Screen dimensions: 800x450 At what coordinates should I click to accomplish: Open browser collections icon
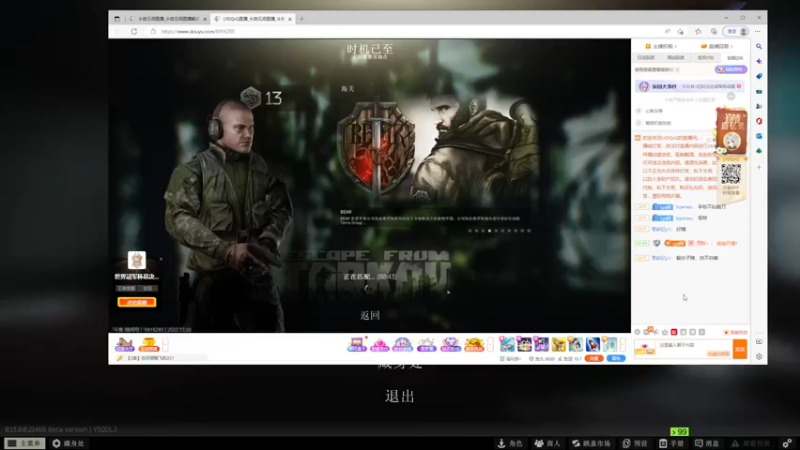click(x=714, y=32)
